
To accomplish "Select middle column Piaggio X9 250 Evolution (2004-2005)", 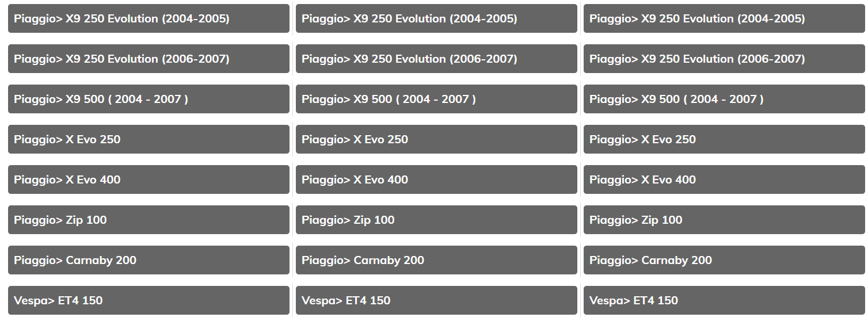I will click(x=436, y=18).
